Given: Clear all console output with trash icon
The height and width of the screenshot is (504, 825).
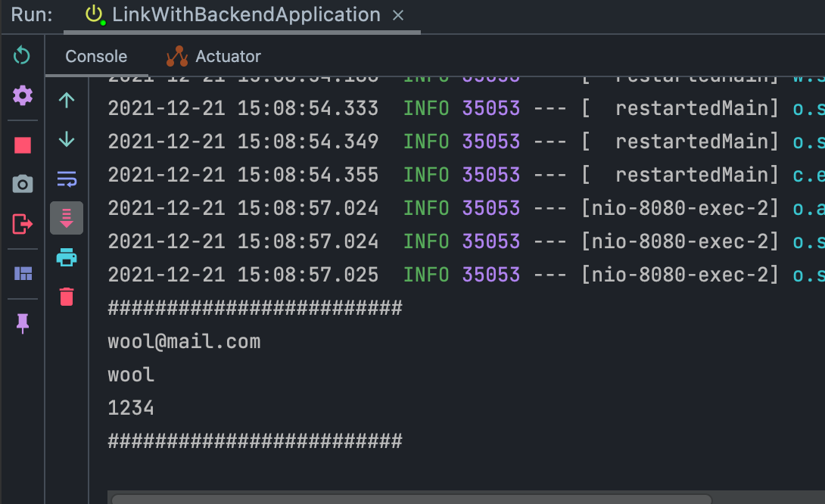Looking at the screenshot, I should pyautogui.click(x=67, y=297).
